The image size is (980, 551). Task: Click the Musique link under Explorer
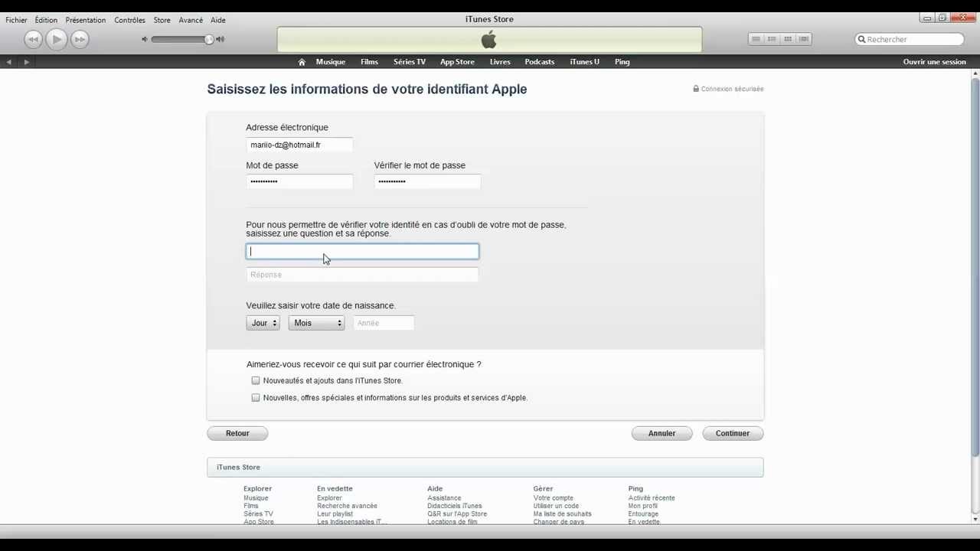[x=256, y=498]
